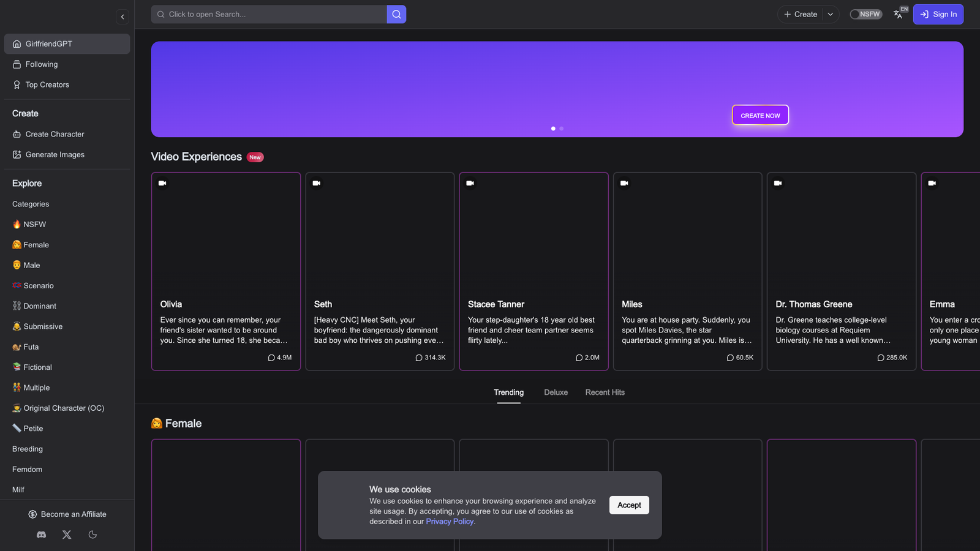Viewport: 980px width, 551px height.
Task: Select the Petite category
Action: pyautogui.click(x=28, y=429)
